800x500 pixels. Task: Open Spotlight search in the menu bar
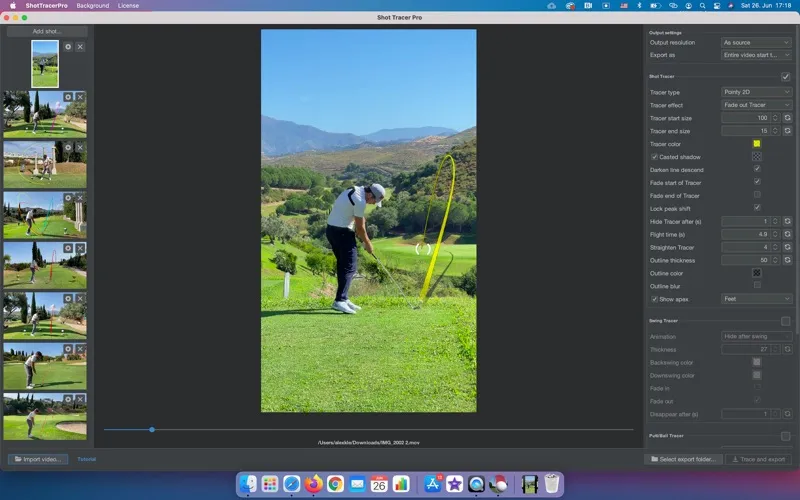click(x=703, y=6)
